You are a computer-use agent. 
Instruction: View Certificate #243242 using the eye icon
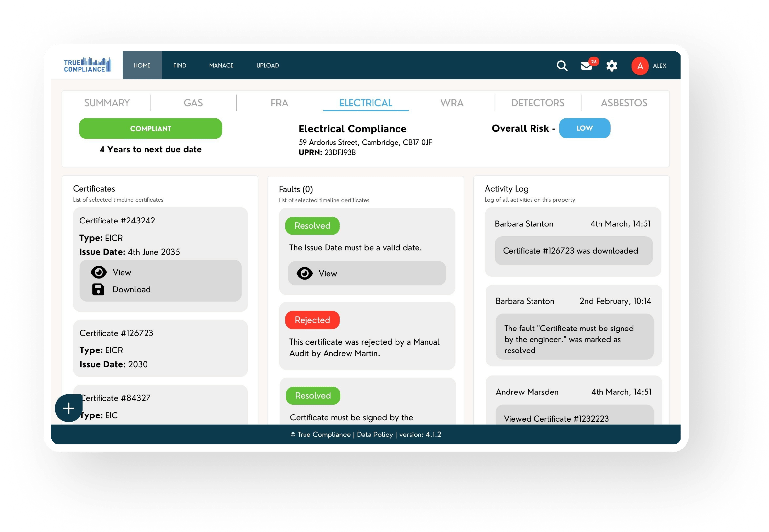coord(99,272)
